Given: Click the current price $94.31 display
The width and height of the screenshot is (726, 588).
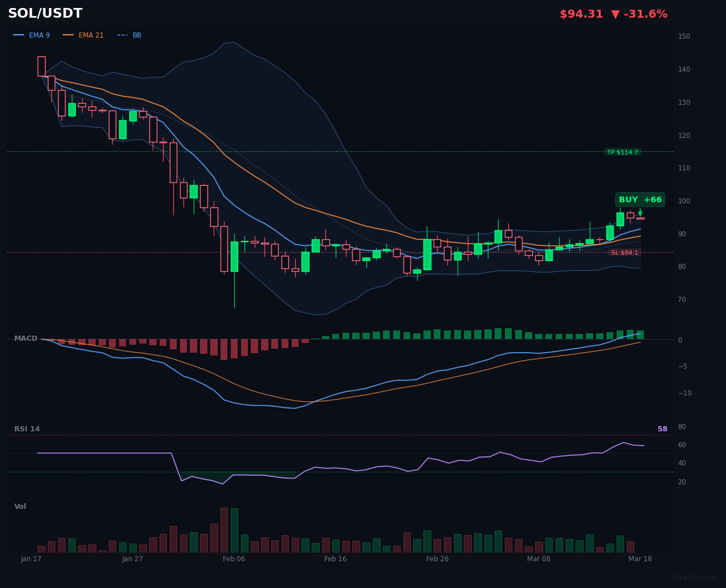Looking at the screenshot, I should 581,13.
